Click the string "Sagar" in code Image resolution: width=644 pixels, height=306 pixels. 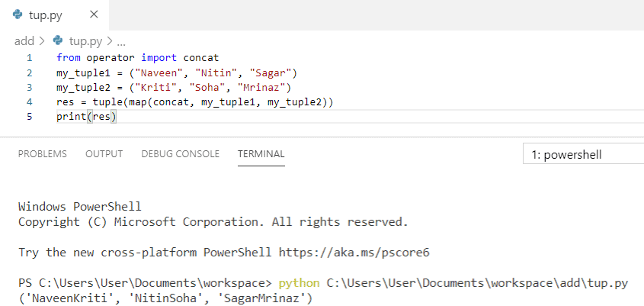(x=271, y=73)
